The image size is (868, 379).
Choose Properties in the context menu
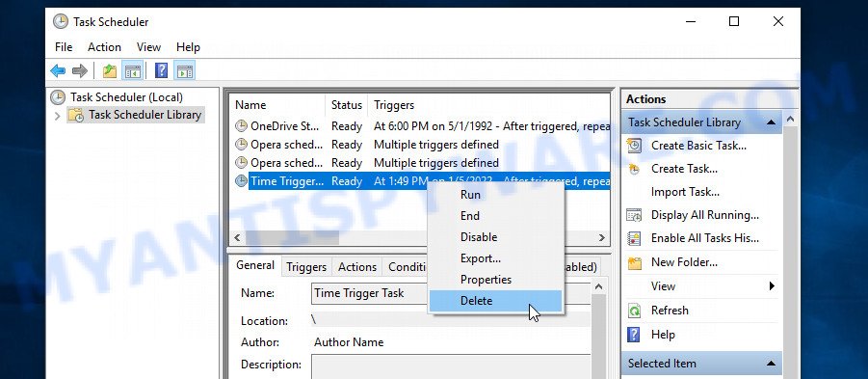click(x=495, y=280)
